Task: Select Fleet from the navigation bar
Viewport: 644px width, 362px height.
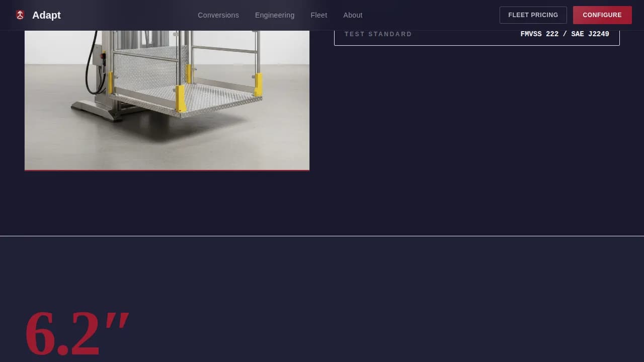Action: click(x=319, y=15)
